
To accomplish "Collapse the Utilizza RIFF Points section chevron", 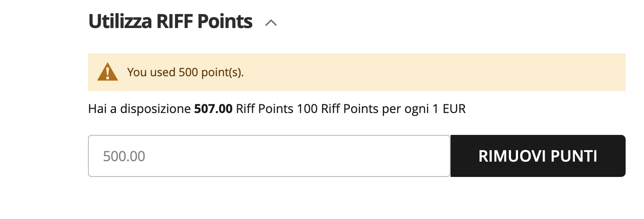I will point(271,23).
